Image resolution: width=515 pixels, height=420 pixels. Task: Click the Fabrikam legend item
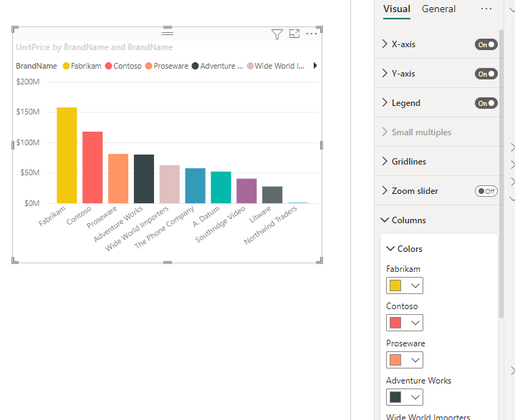coord(82,66)
